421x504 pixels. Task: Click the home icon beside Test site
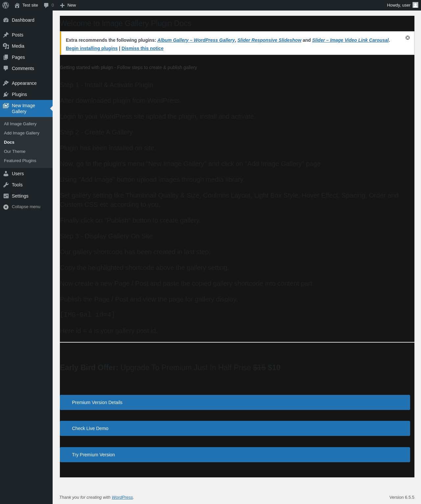(x=17, y=5)
